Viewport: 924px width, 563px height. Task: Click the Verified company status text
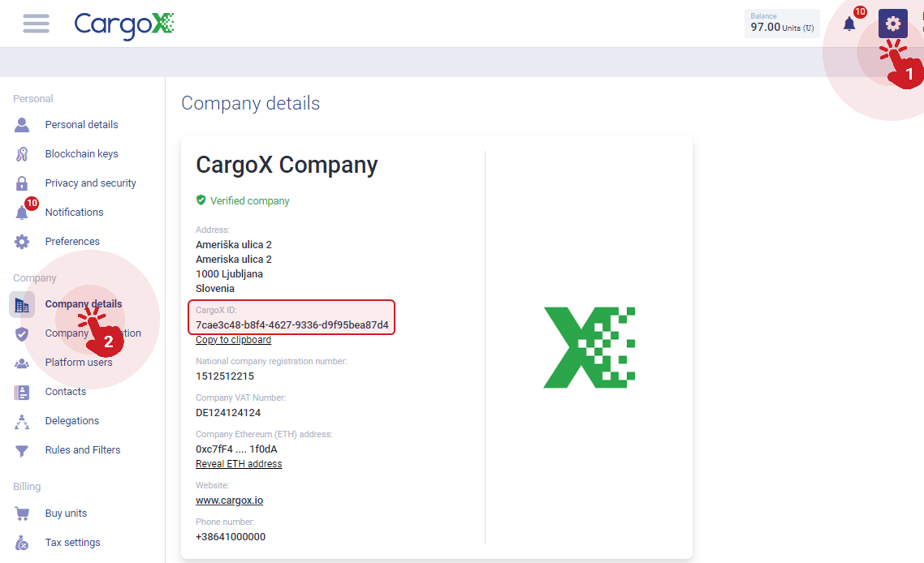coord(250,201)
